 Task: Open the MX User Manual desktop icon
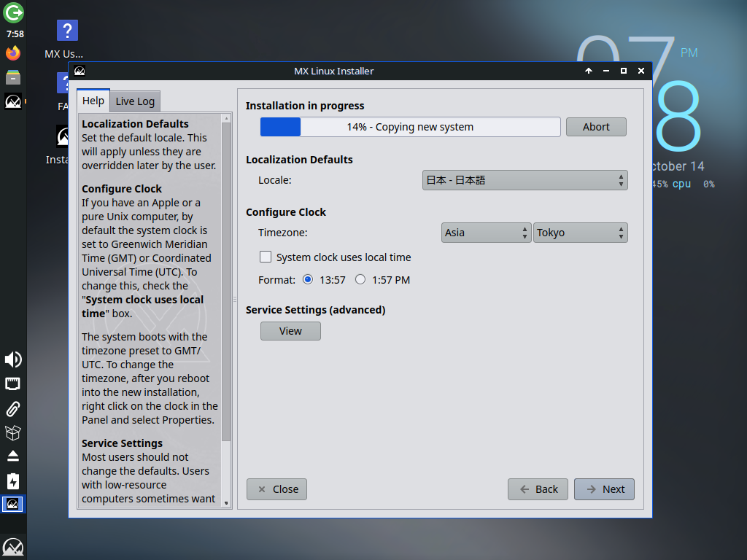[x=67, y=39]
